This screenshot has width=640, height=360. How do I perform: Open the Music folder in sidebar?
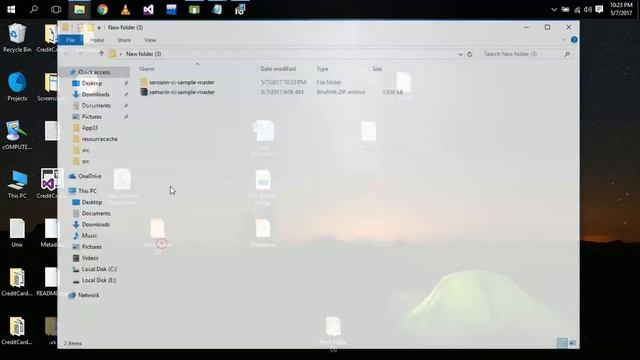click(89, 236)
